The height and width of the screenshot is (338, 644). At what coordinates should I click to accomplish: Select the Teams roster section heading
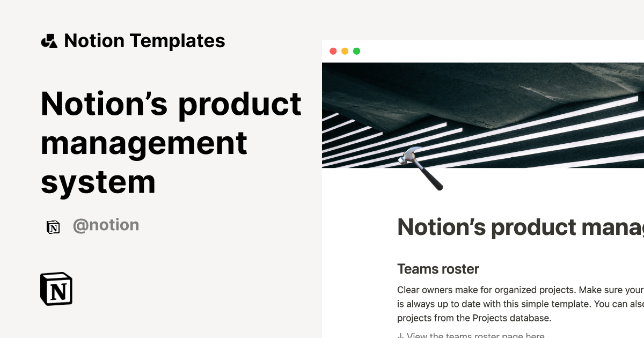click(x=438, y=269)
